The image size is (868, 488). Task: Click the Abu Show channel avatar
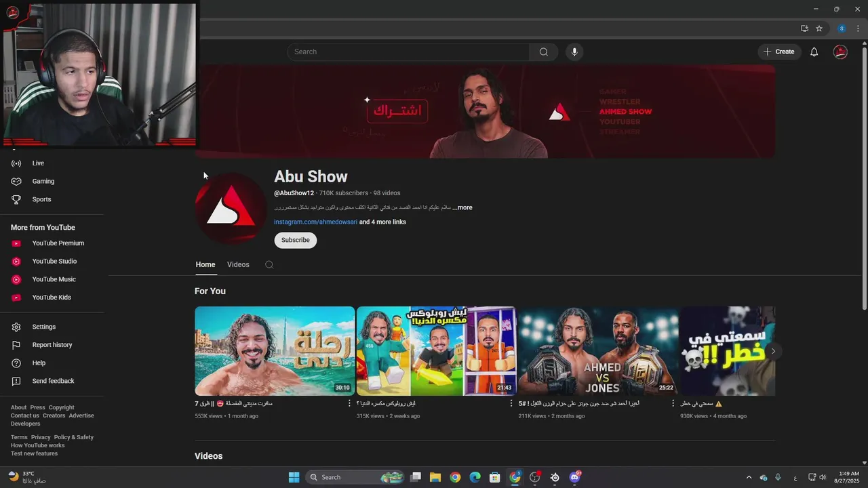click(x=231, y=207)
